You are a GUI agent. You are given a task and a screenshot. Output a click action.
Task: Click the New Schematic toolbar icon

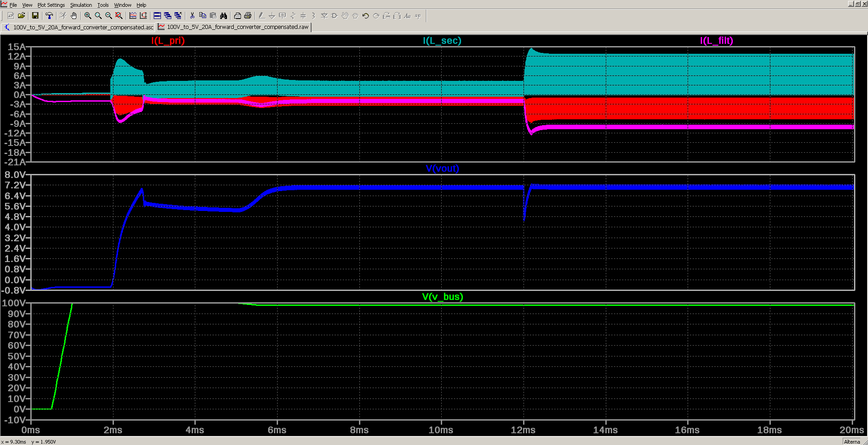point(10,16)
